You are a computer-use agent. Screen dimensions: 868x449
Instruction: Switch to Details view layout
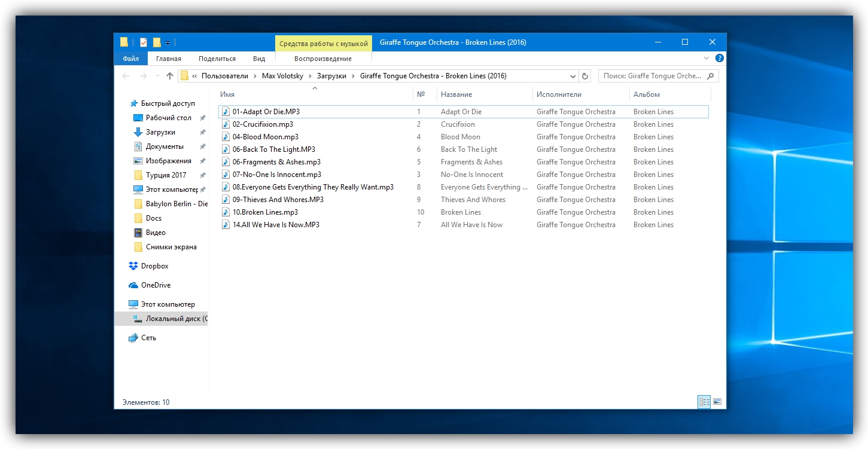tap(704, 402)
